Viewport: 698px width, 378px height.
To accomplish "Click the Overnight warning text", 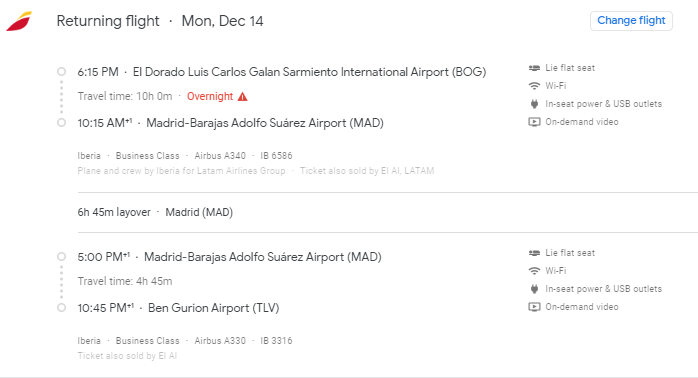I will [x=210, y=97].
